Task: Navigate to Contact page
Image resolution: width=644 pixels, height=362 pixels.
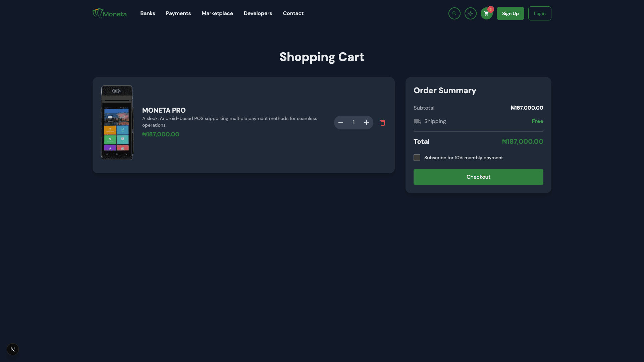Action: coord(293,13)
